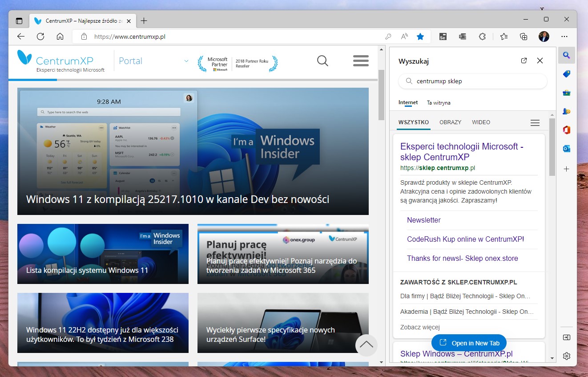Start Read Aloud from the address bar
Viewport: 588px width, 377px height.
[404, 37]
